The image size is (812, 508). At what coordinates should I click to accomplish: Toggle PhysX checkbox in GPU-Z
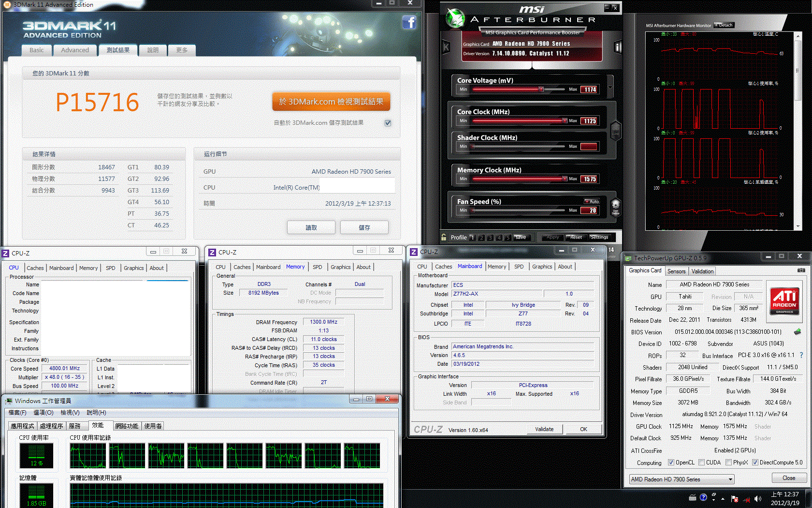[728, 463]
